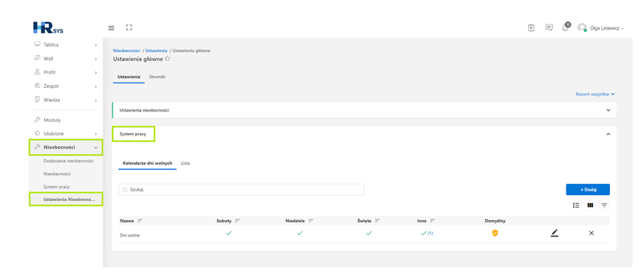Mark Ustawienia główne as favorite star
The image size is (644, 274).
tap(167, 59)
